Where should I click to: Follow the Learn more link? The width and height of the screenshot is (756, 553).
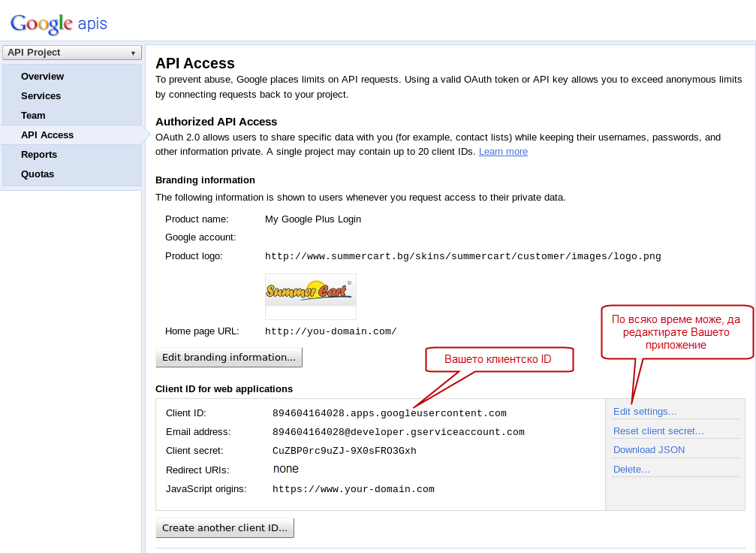coord(503,152)
